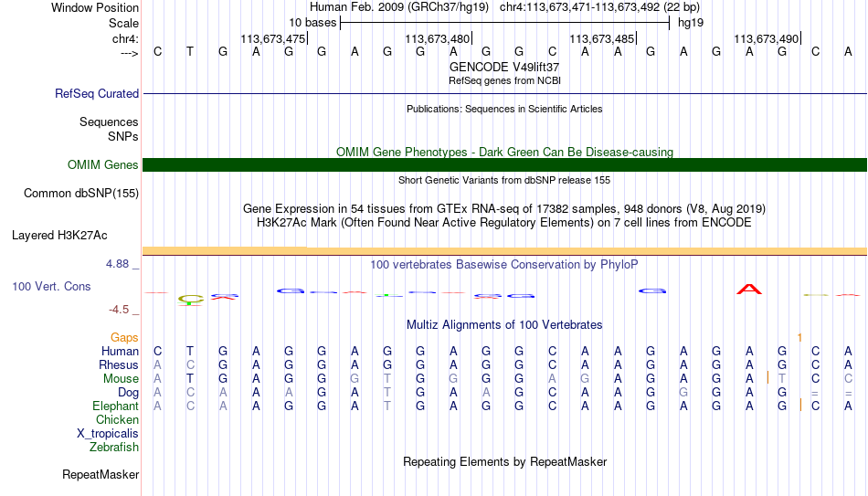Click the RepeatMasker track label

point(101,474)
